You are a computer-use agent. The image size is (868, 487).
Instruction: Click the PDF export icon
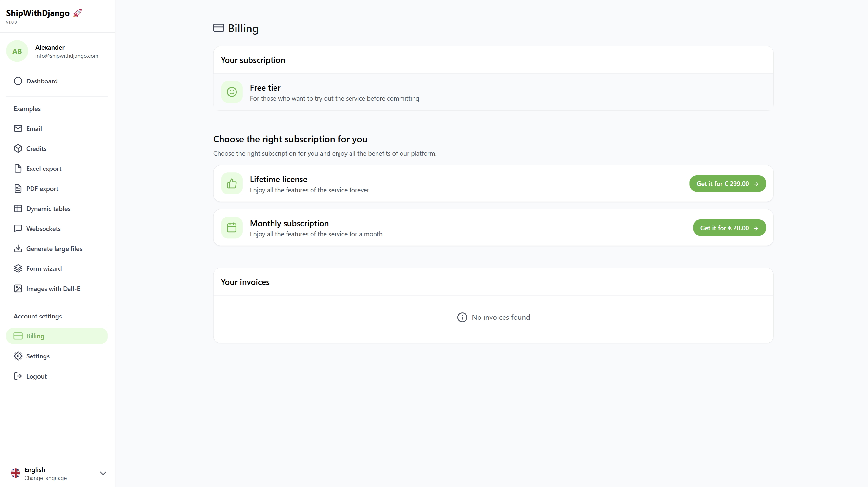[18, 188]
